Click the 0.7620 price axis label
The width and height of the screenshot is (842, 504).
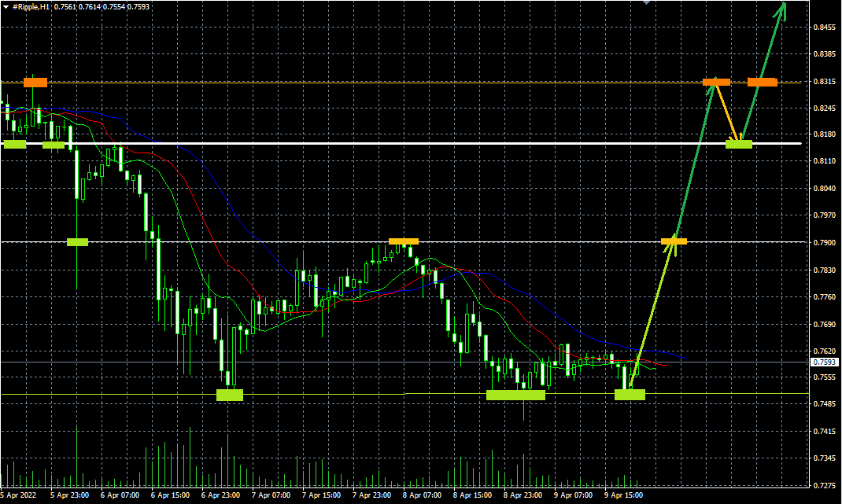[x=824, y=351]
